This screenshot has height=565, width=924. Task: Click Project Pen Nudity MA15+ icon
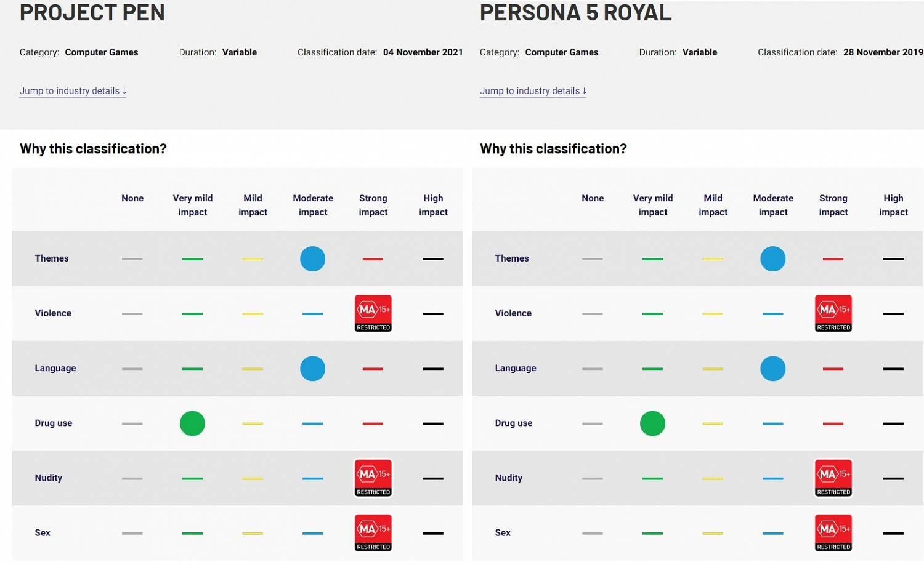[373, 478]
